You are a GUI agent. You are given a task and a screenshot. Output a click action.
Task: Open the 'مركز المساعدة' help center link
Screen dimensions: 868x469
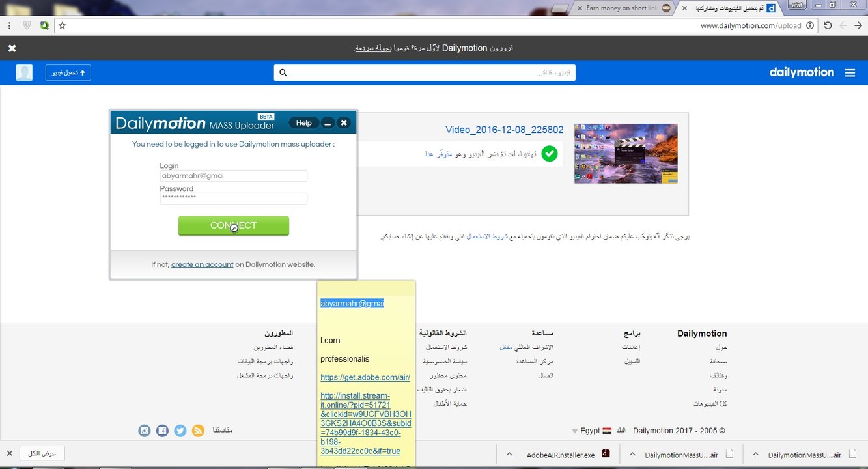(x=533, y=362)
